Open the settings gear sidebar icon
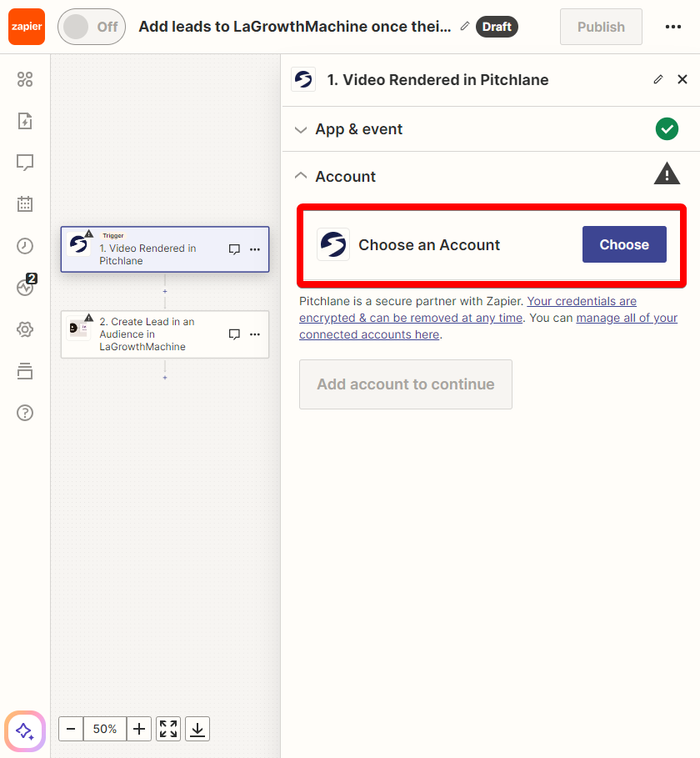The height and width of the screenshot is (758, 700). tap(25, 329)
